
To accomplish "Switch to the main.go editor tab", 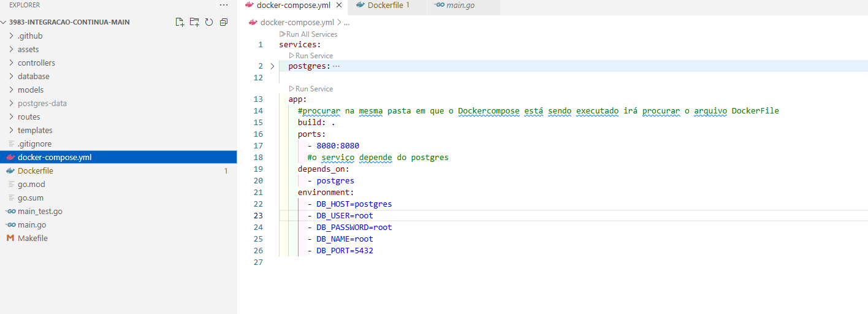I will pyautogui.click(x=463, y=6).
